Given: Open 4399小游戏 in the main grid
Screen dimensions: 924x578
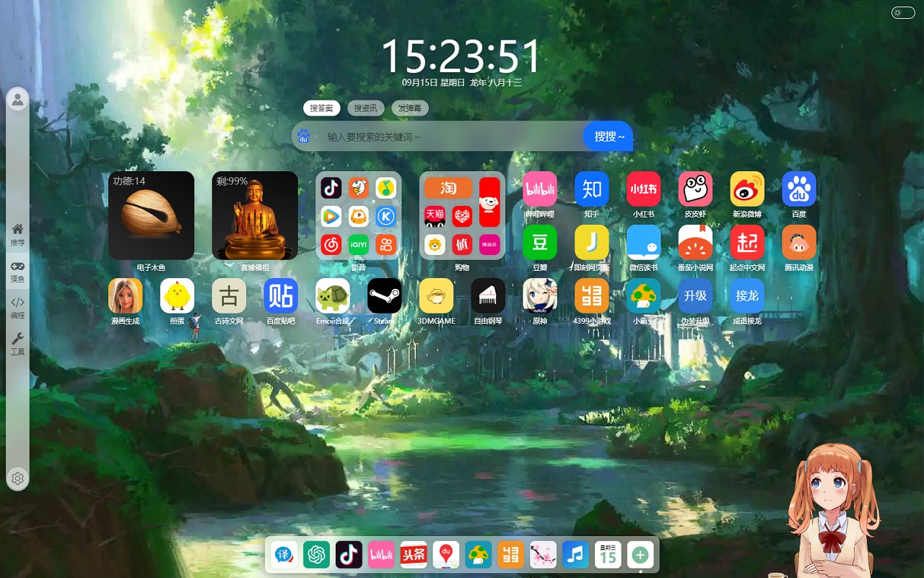Looking at the screenshot, I should point(592,296).
